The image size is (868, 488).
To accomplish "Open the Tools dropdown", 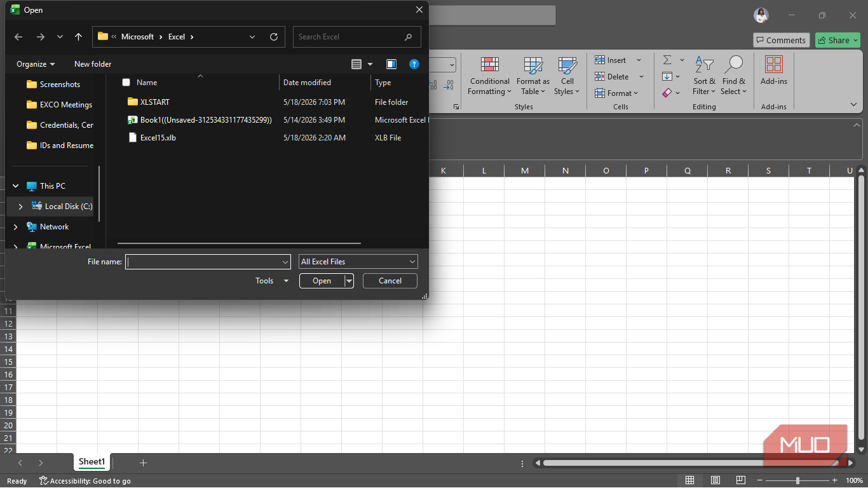I will [x=272, y=281].
